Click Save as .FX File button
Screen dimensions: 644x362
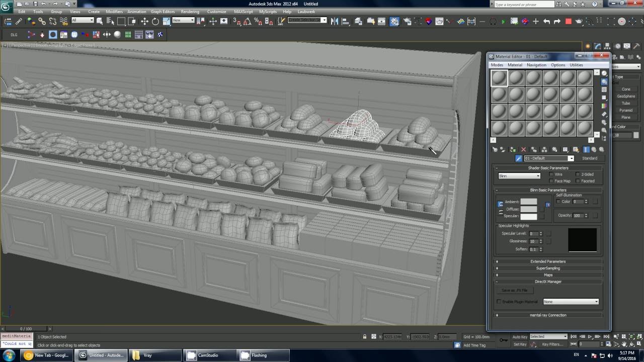tap(515, 290)
